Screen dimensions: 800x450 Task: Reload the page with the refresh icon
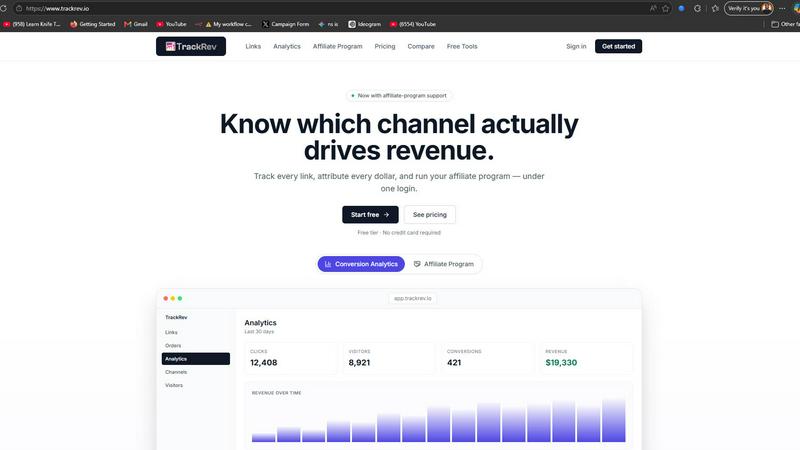pos(3,8)
